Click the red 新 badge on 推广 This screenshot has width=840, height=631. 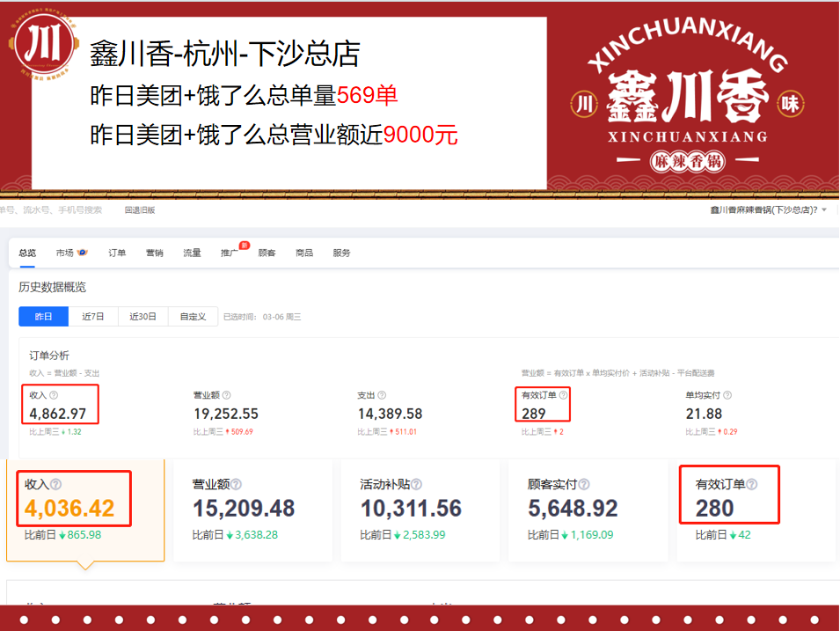point(245,246)
